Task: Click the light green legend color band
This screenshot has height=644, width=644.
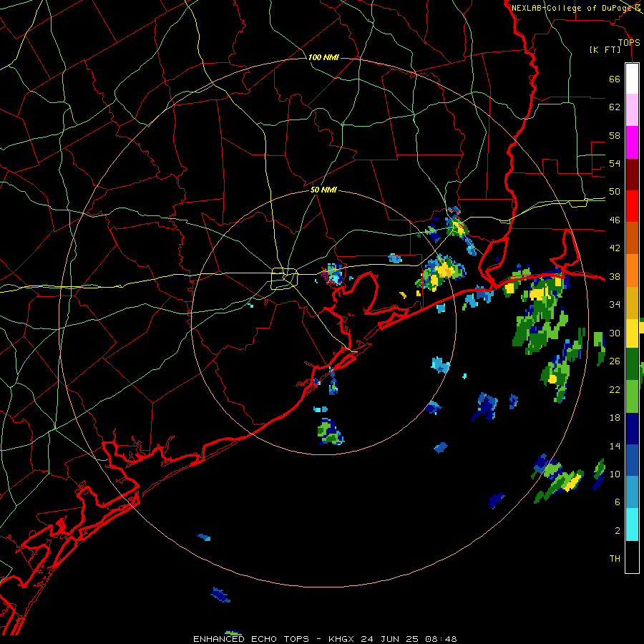Action: 632,396
